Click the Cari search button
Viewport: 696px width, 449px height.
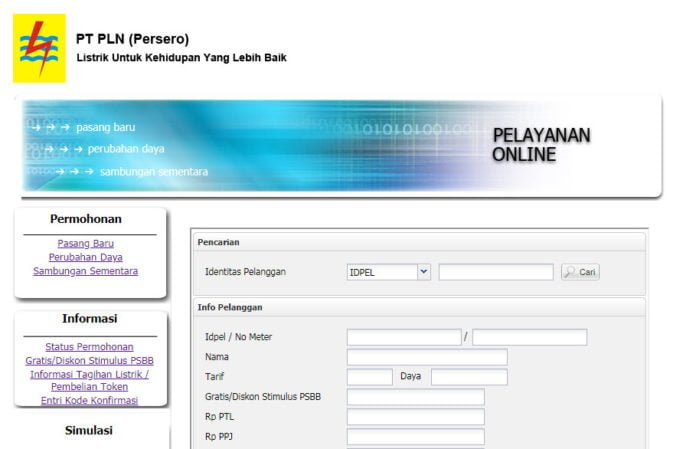(580, 272)
